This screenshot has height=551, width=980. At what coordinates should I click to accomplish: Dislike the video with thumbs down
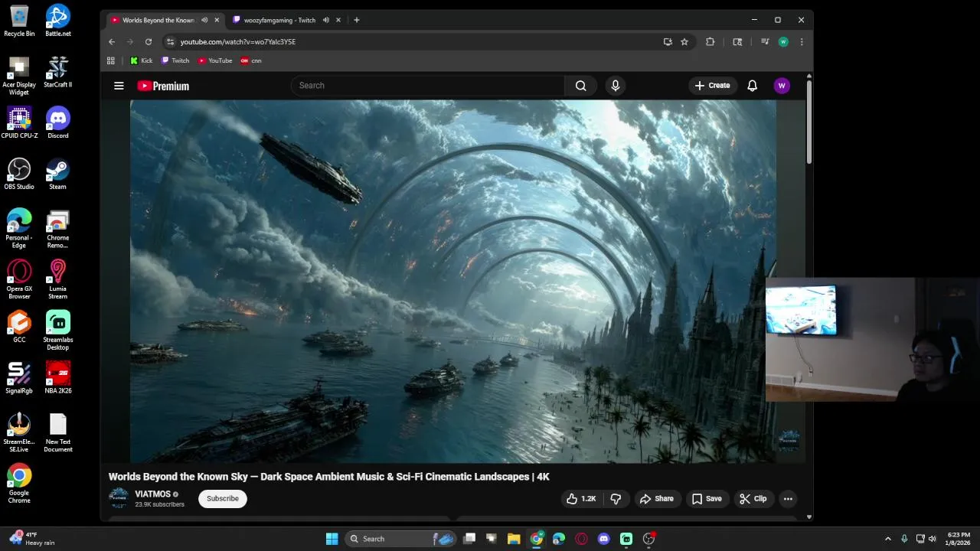point(616,499)
